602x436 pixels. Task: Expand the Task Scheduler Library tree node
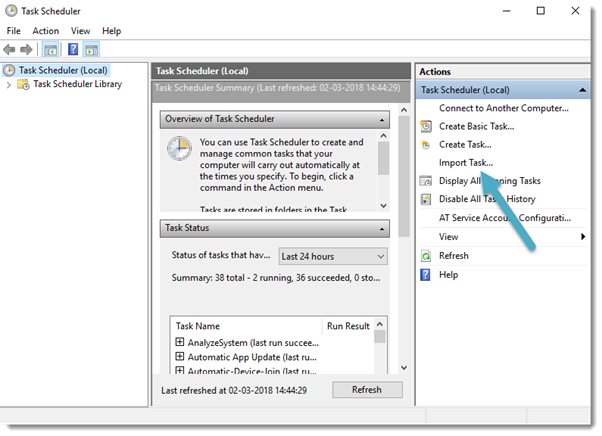[x=9, y=85]
